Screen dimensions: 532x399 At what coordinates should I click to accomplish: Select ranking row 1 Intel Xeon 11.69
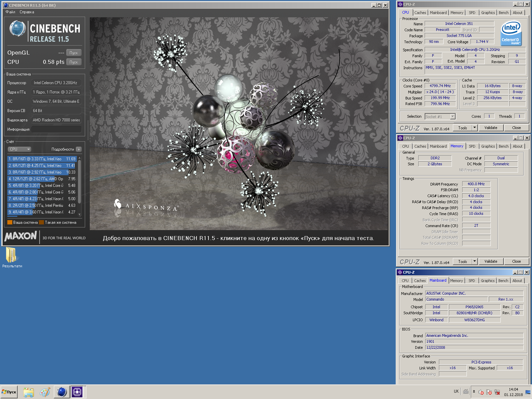(x=42, y=159)
